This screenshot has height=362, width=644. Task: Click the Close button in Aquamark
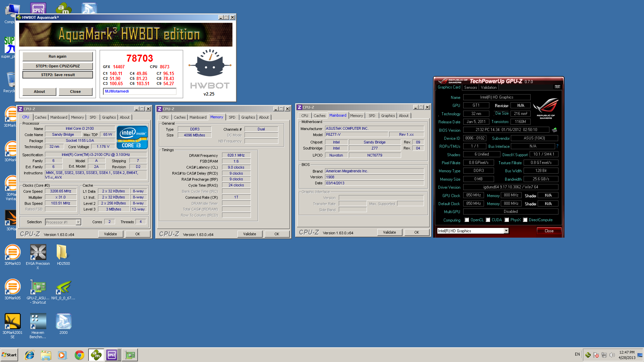(x=75, y=92)
